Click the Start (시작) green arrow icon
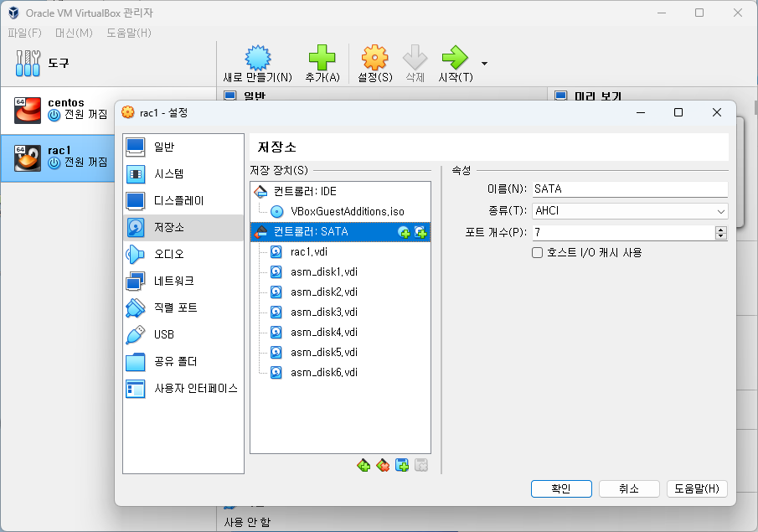Viewport: 758px width, 532px height. tap(455, 58)
